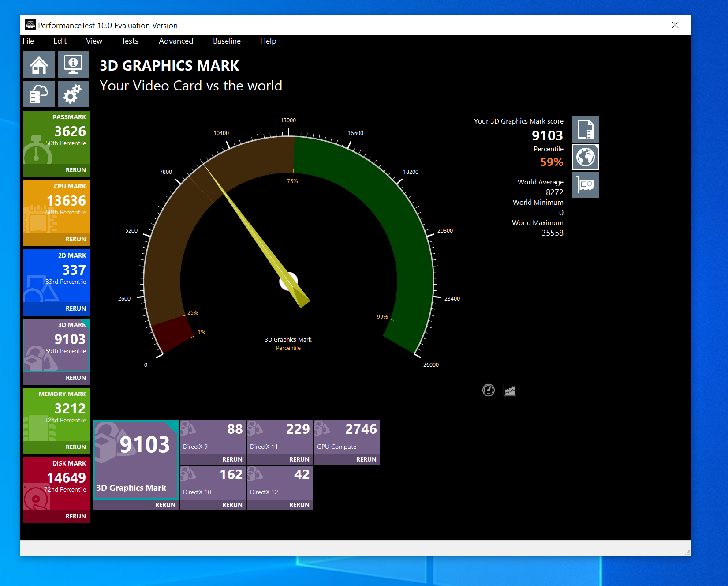Click the World Average 8272 value

tap(554, 192)
